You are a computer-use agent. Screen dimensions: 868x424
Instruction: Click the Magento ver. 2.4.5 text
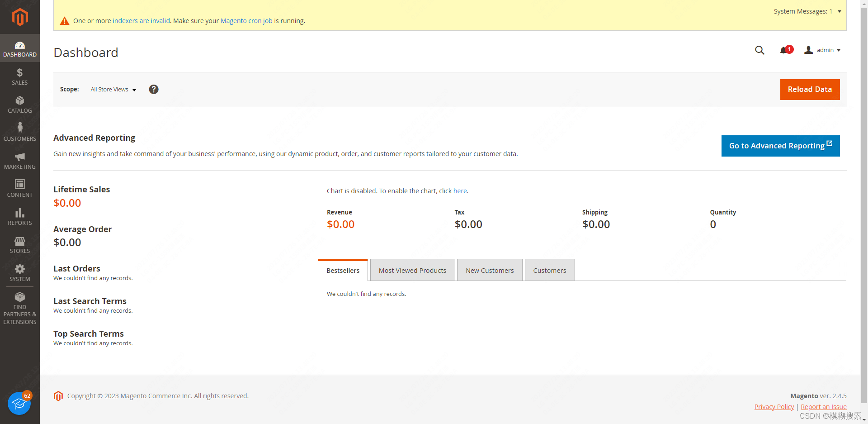tap(818, 396)
